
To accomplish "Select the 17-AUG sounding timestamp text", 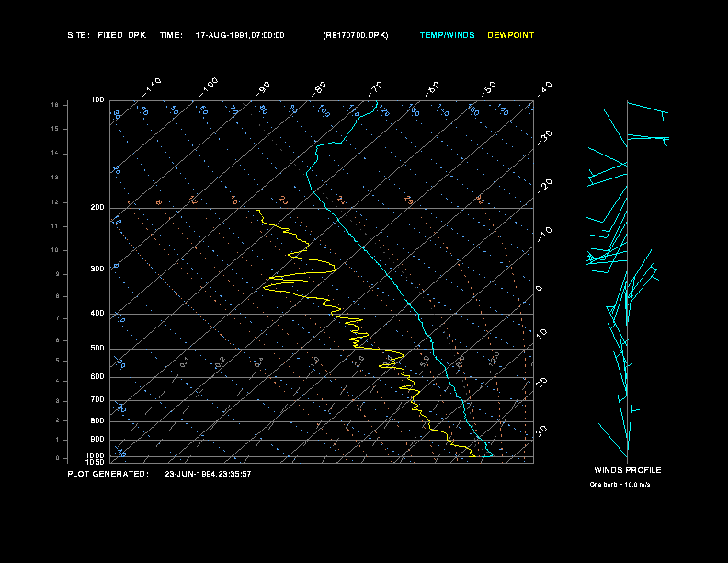I will coord(240,35).
